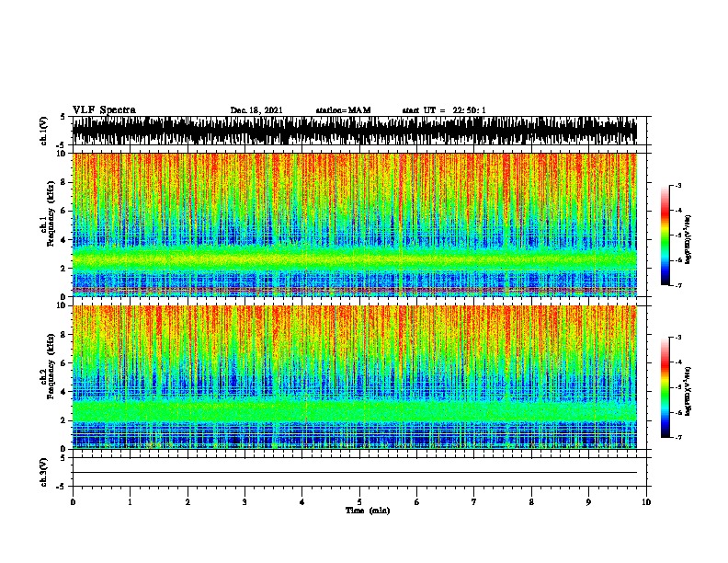Click the "-5" label on ch.1 colorbar
Viewport: 728px width, 563px height.
pyautogui.click(x=678, y=236)
